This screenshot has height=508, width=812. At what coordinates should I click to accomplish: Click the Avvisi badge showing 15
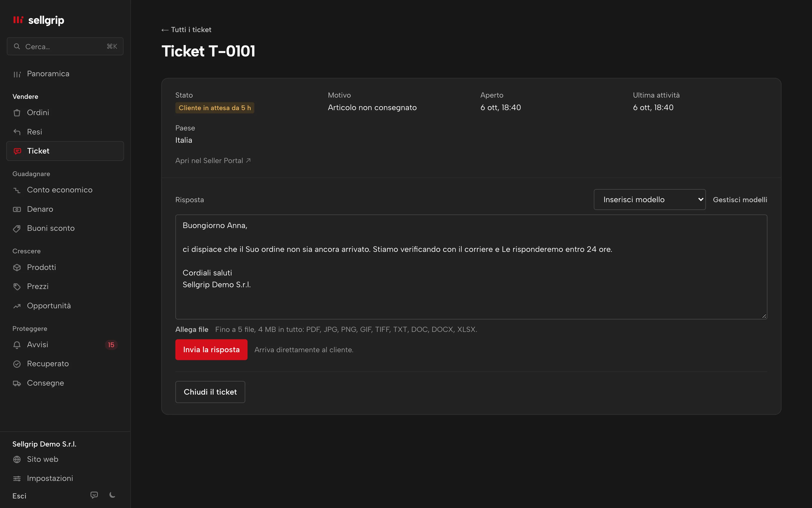click(111, 345)
